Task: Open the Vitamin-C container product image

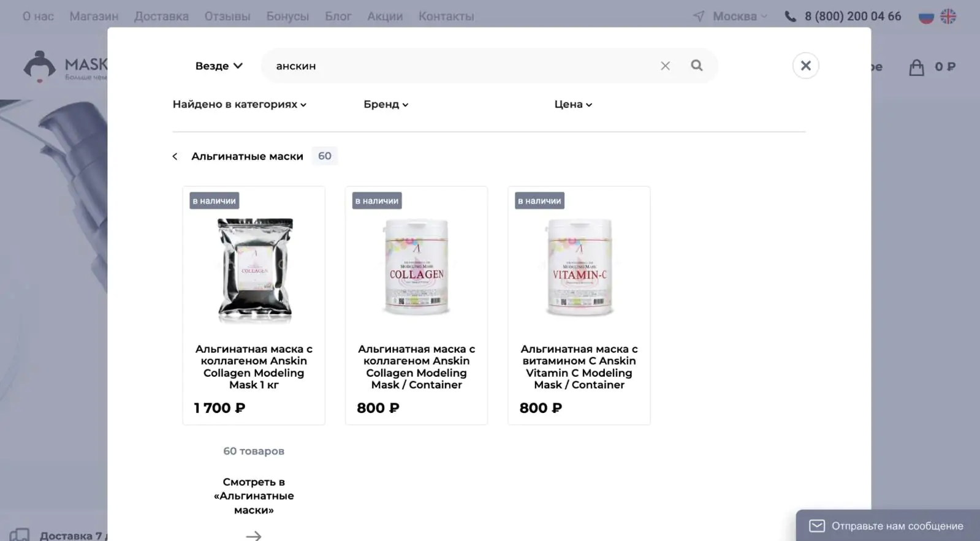Action: point(579,267)
